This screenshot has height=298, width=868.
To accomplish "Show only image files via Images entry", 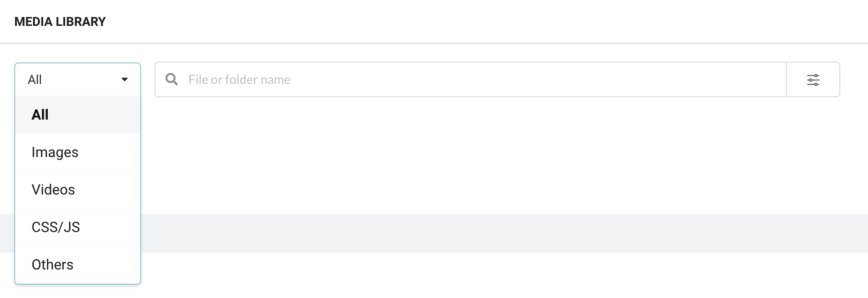I will 55,152.
